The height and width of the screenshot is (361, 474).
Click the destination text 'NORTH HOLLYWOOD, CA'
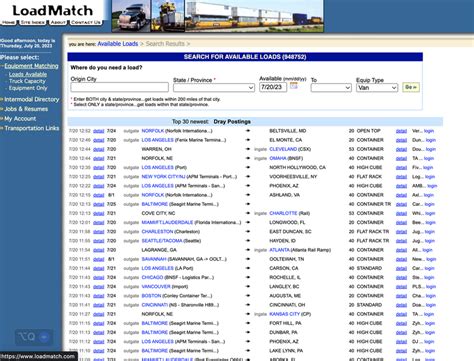[x=297, y=167]
